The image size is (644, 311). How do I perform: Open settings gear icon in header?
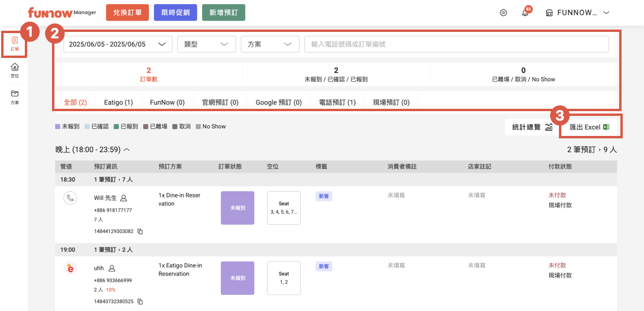(x=503, y=12)
